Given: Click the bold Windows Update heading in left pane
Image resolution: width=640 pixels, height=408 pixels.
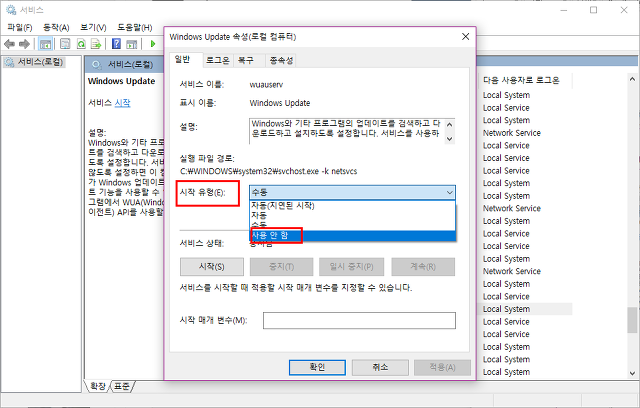Looking at the screenshot, I should [x=122, y=81].
